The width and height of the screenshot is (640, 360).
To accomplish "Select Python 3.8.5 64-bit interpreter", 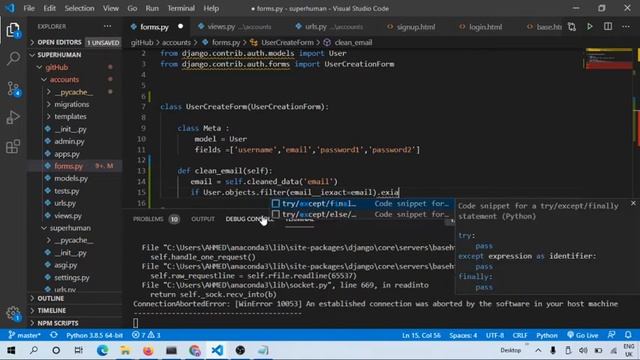I will [94, 335].
